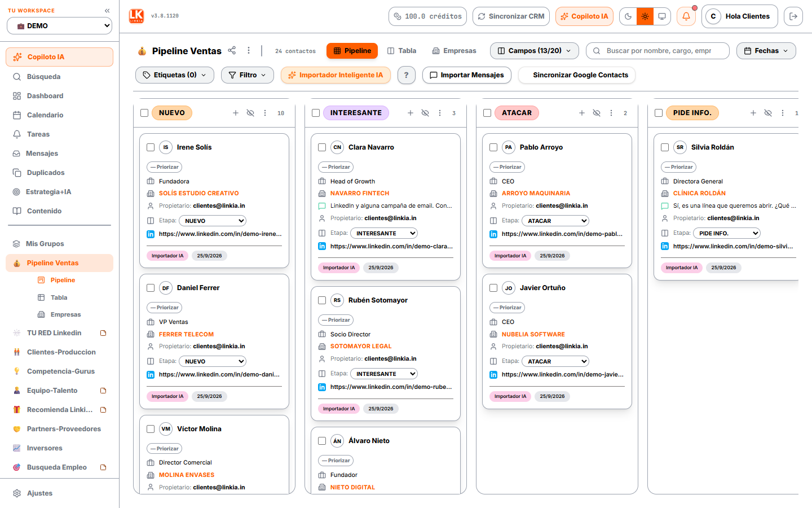812x508 pixels.
Task: Click Sincronizar CRM button
Action: 511,16
